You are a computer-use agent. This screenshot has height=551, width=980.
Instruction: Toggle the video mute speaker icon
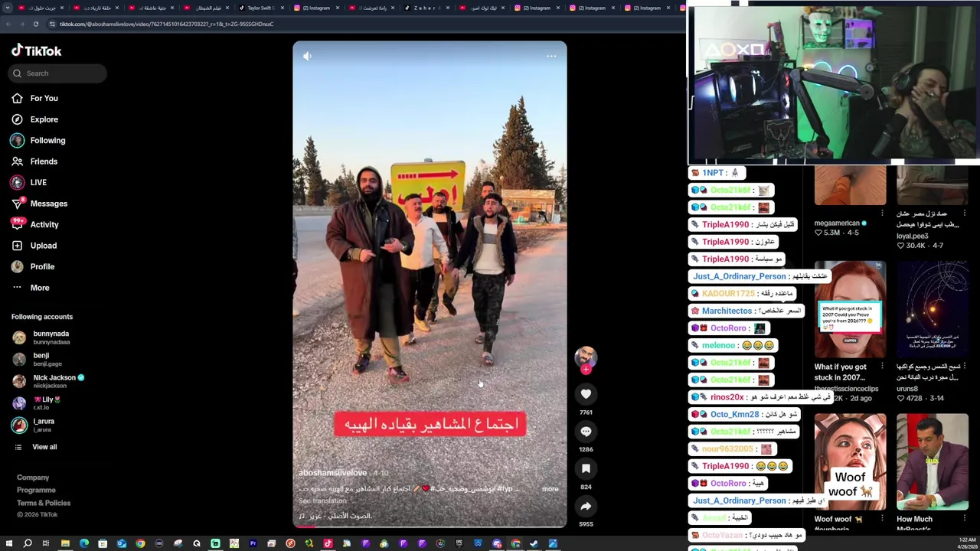(307, 56)
